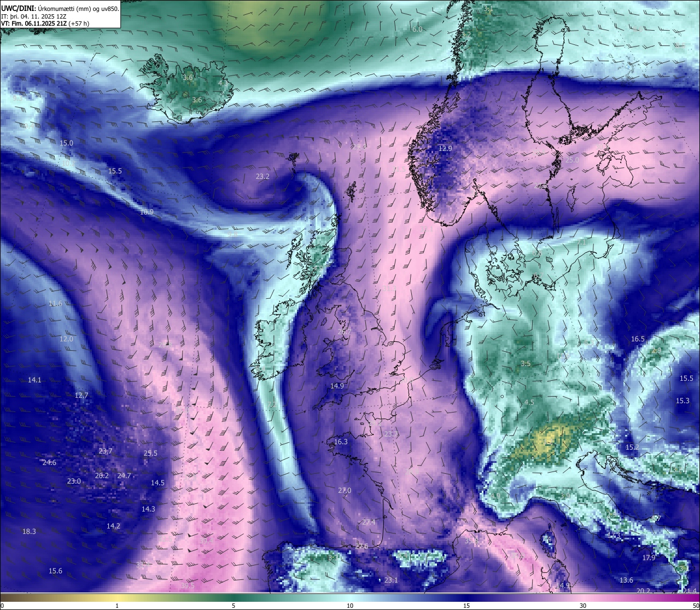Screen dimensions: 700x610
Task: Click the 12.9 value over Norway
Action: pos(446,148)
